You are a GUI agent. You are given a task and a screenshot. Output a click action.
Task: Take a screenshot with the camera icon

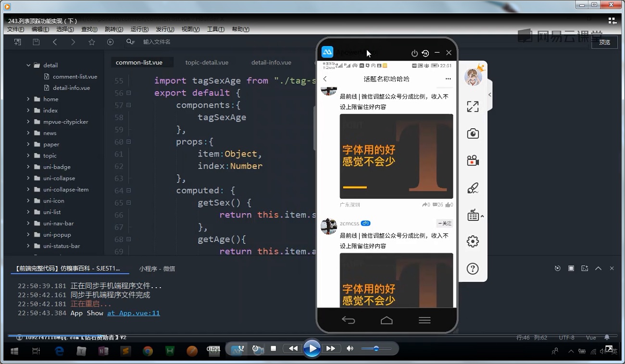(473, 133)
